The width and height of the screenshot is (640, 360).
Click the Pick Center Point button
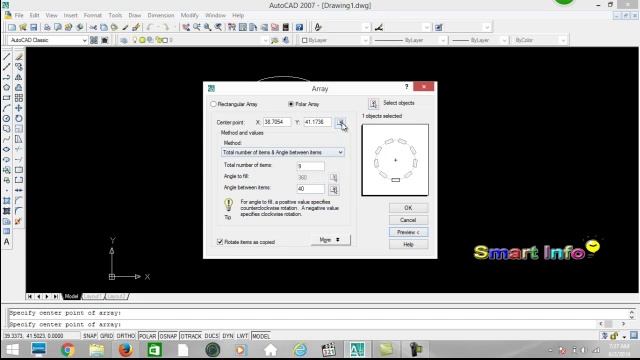340,122
